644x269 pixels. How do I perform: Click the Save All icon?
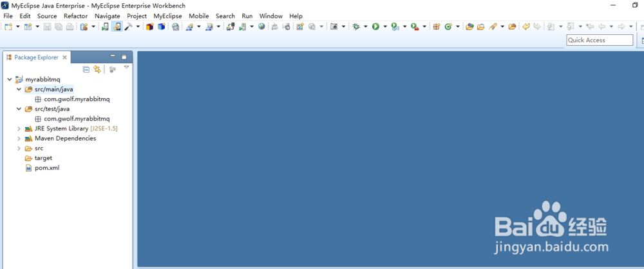click(59, 26)
